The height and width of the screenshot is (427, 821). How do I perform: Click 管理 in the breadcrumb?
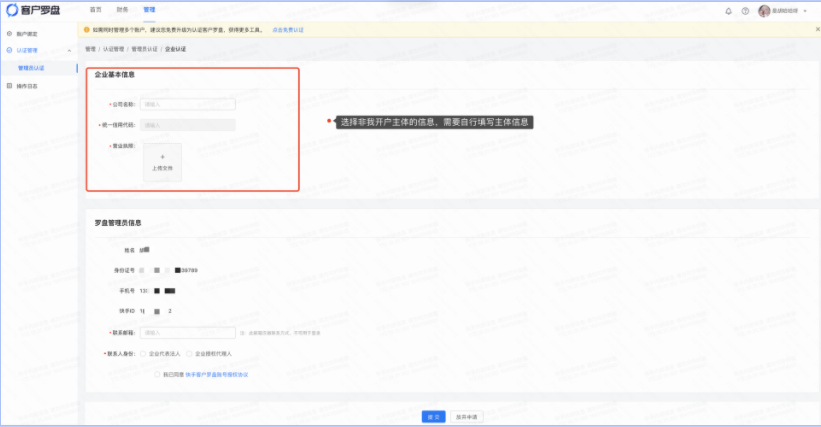click(91, 49)
